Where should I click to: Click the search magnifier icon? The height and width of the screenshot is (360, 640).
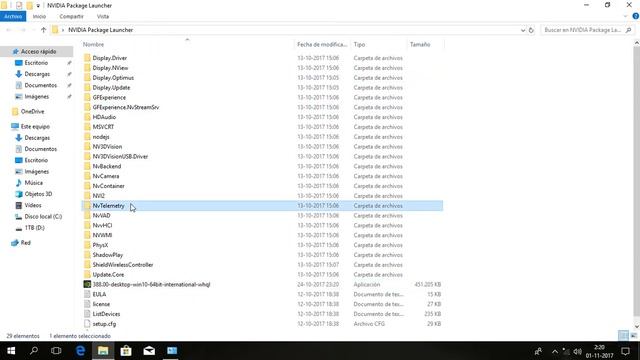pyautogui.click(x=629, y=30)
